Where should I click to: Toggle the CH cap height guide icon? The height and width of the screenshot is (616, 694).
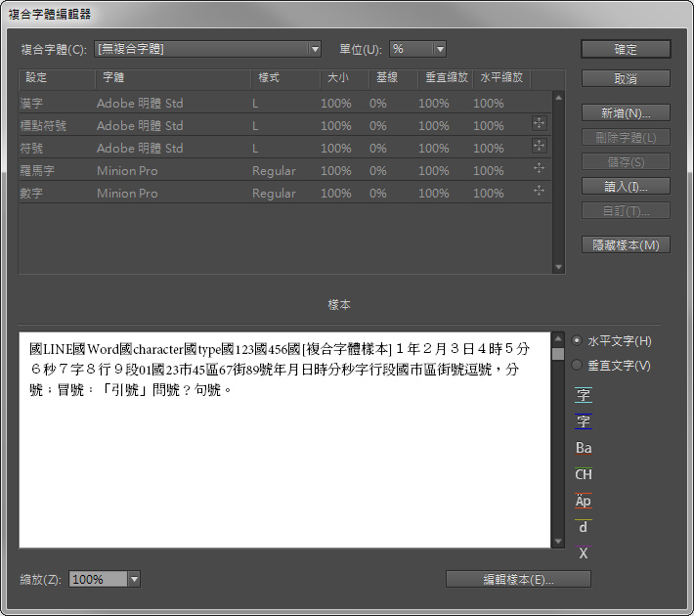click(584, 475)
